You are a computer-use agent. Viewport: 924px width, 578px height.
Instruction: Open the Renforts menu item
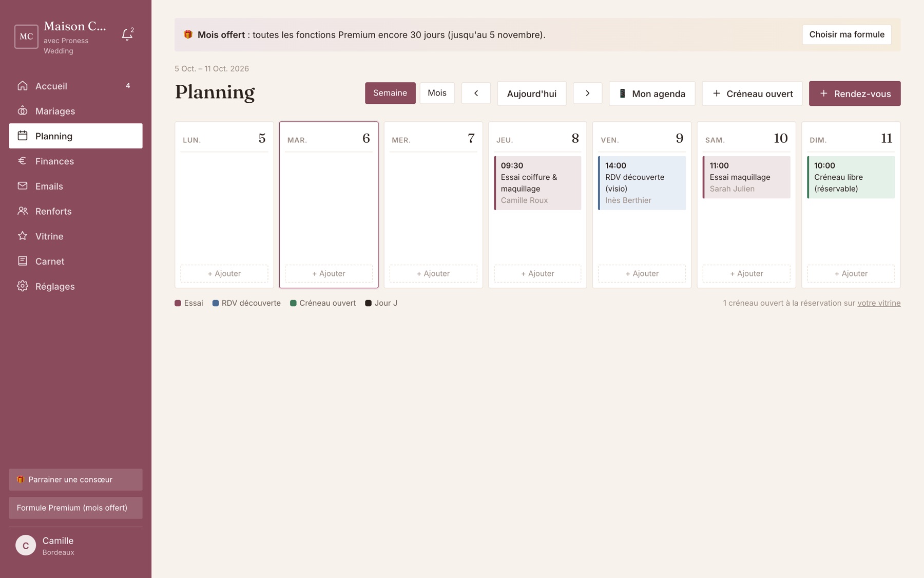(76, 211)
